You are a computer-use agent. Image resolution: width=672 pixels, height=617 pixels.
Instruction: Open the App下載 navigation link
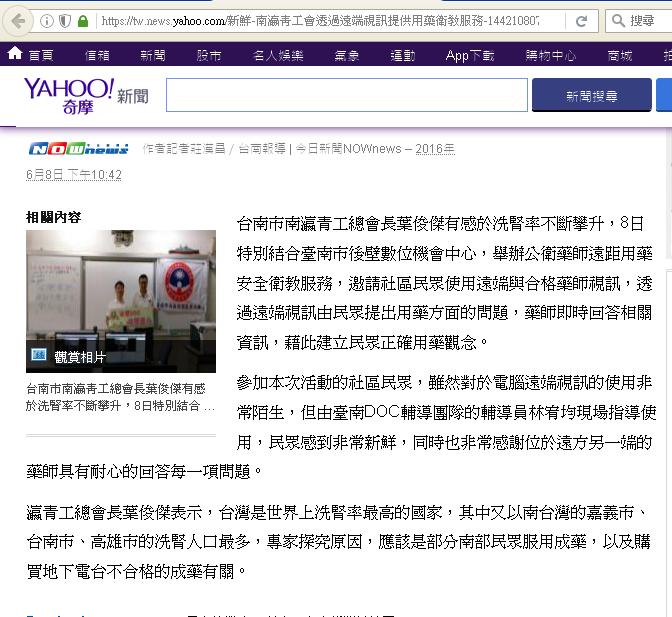coord(470,55)
